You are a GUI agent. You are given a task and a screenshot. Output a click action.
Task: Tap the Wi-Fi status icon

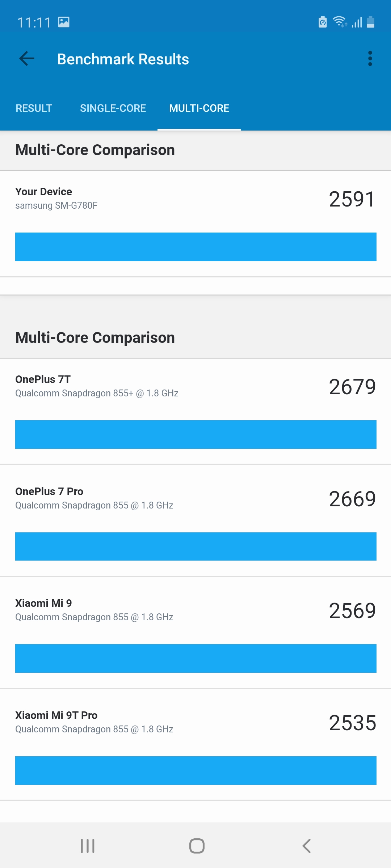point(340,22)
